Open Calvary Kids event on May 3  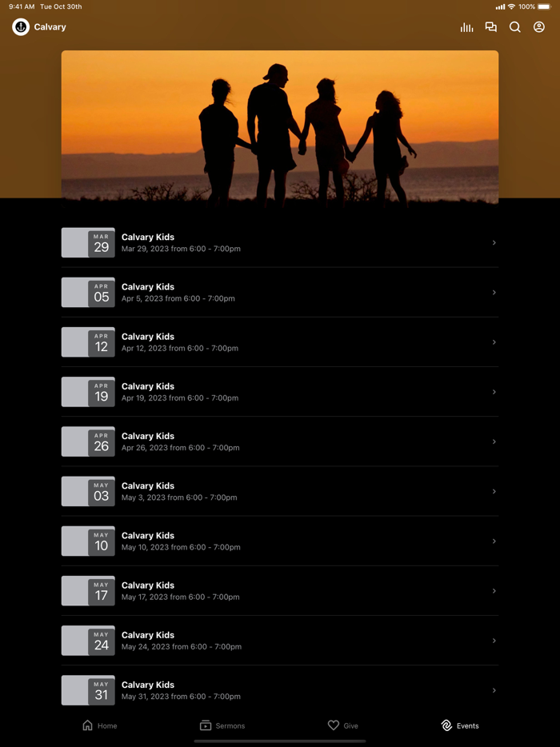(280, 491)
